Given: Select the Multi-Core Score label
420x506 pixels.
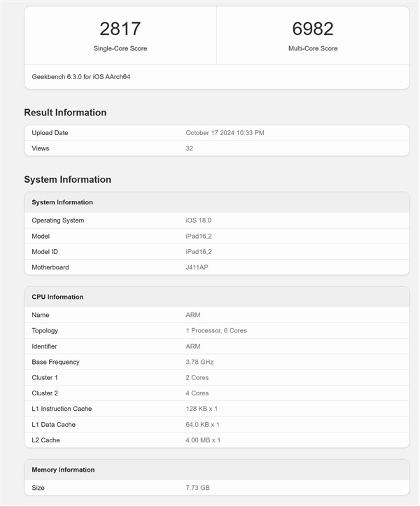Looking at the screenshot, I should (312, 48).
